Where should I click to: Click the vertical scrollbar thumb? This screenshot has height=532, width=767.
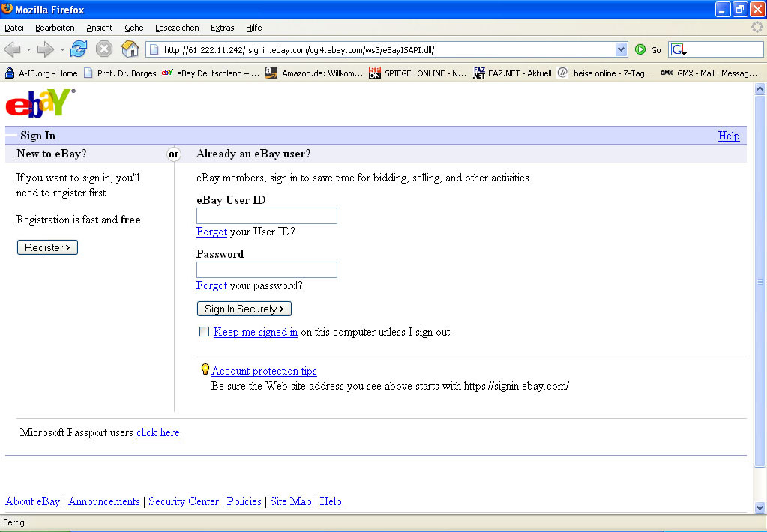click(760, 281)
